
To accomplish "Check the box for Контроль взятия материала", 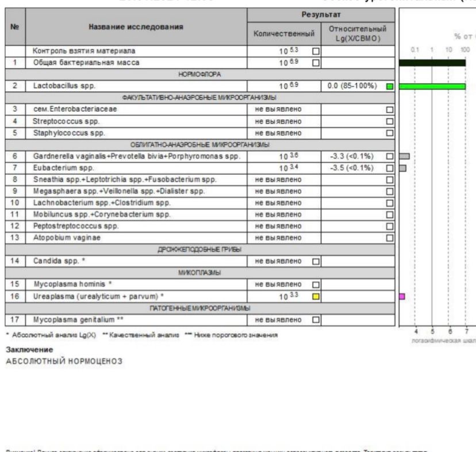I will click(316, 51).
